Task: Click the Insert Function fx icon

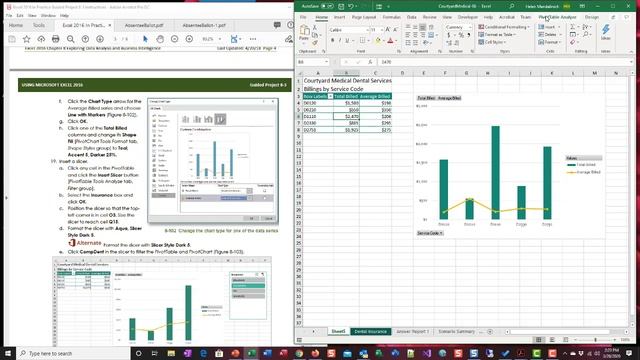Action: (x=370, y=62)
